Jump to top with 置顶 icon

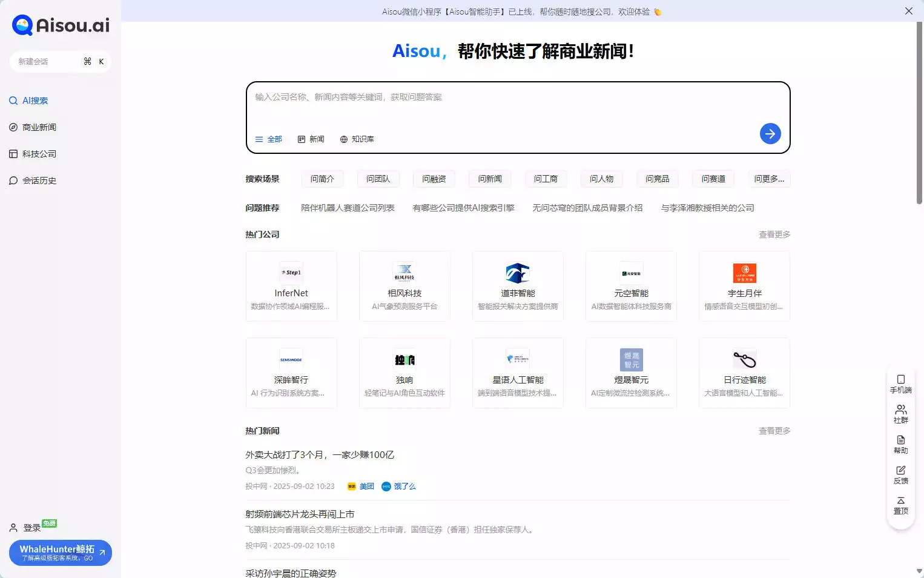901,506
